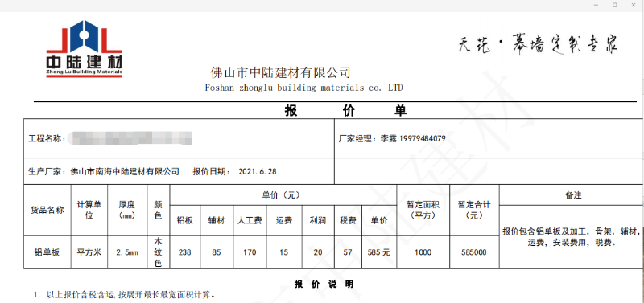Click the 计算单位 column header
The height and width of the screenshot is (303, 644).
89,210
